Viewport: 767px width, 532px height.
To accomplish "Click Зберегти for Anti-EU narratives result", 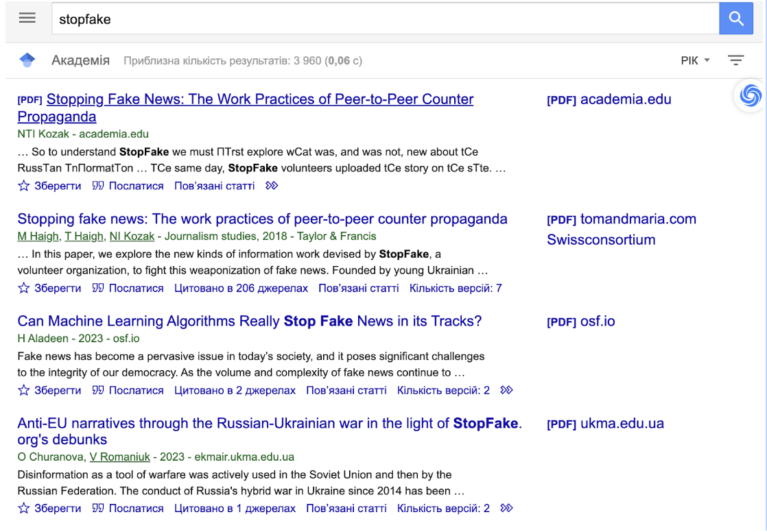I will (x=58, y=509).
